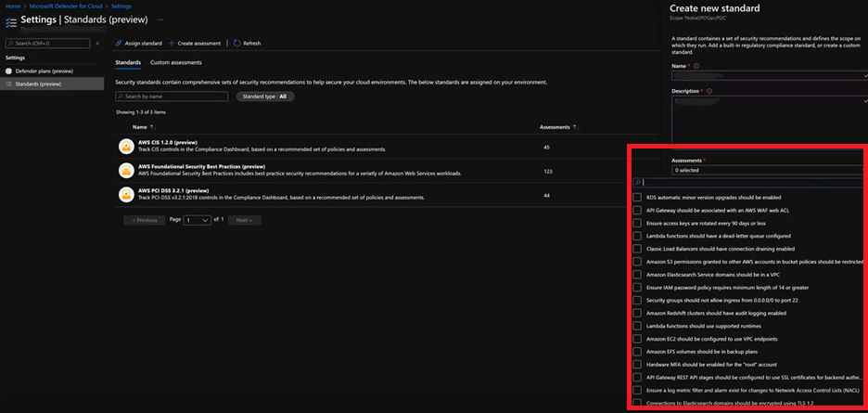
Task: Switch to the Standards tab
Action: tap(128, 62)
